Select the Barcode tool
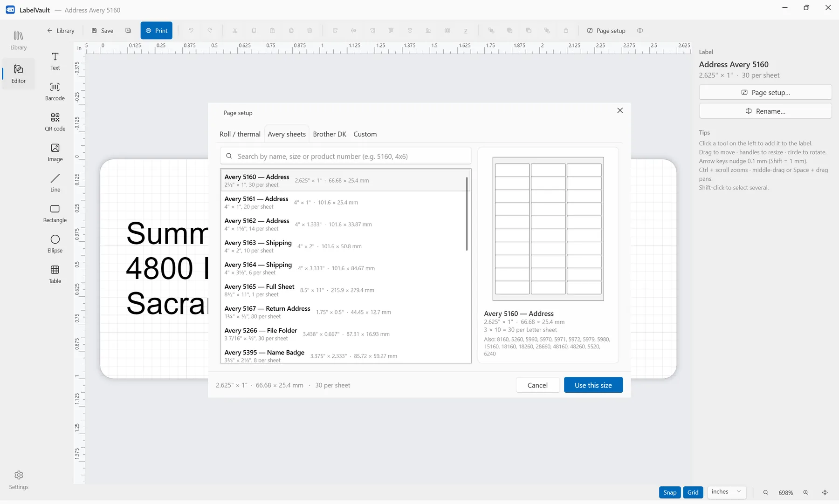Screen dimensions: 839x504 [55, 92]
